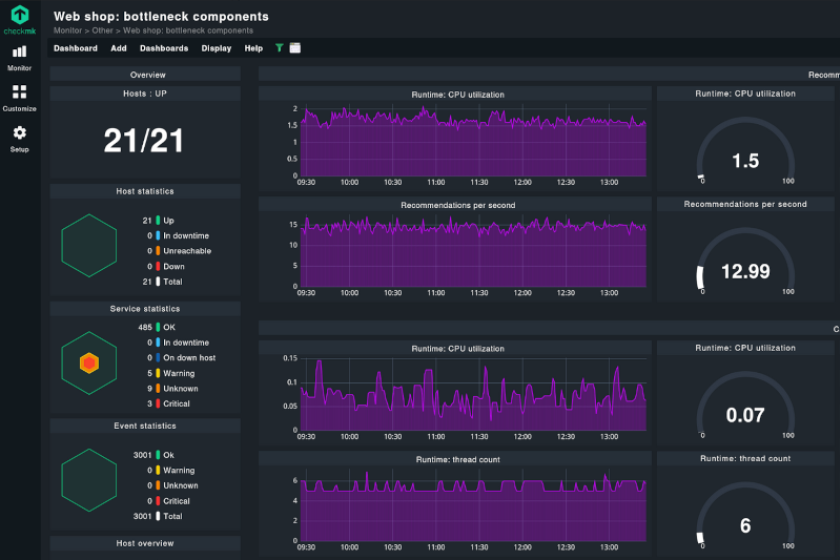Click the lower Runtime: CPU utilization graph

pos(472,396)
